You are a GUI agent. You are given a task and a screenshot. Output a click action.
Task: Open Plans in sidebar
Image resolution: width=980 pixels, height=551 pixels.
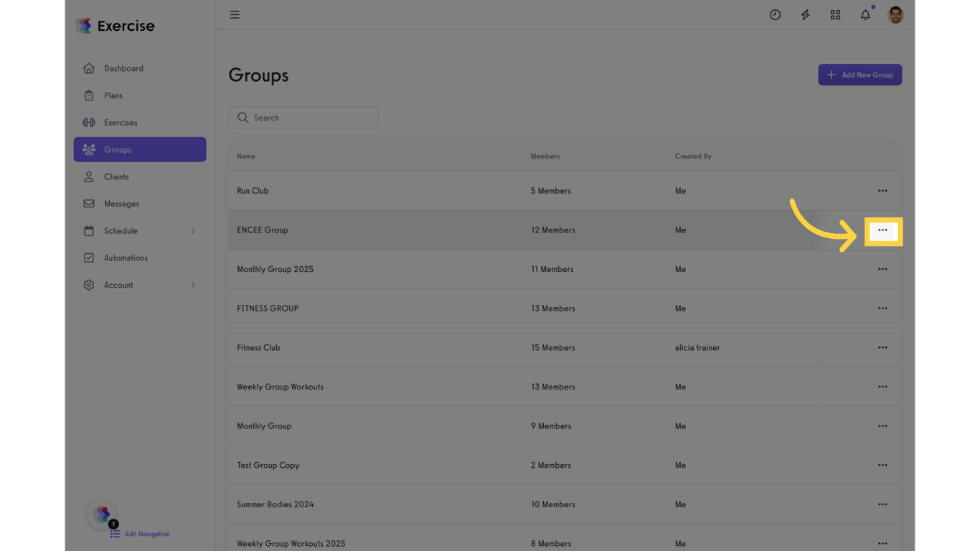click(140, 95)
